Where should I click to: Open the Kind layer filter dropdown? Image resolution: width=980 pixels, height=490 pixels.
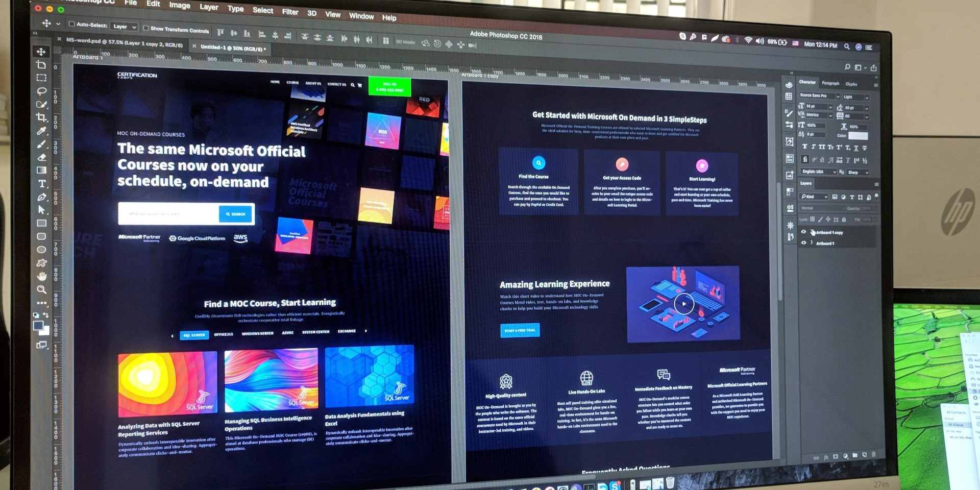tap(814, 197)
